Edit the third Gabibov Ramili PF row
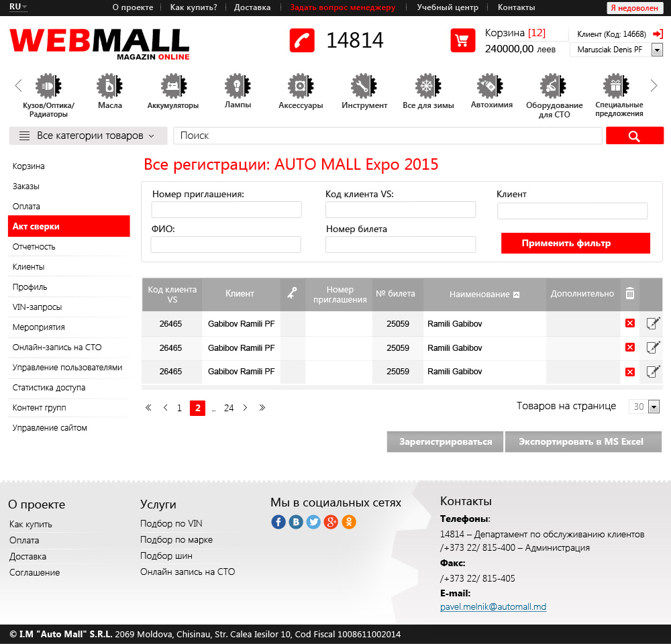The image size is (671, 644). point(653,372)
